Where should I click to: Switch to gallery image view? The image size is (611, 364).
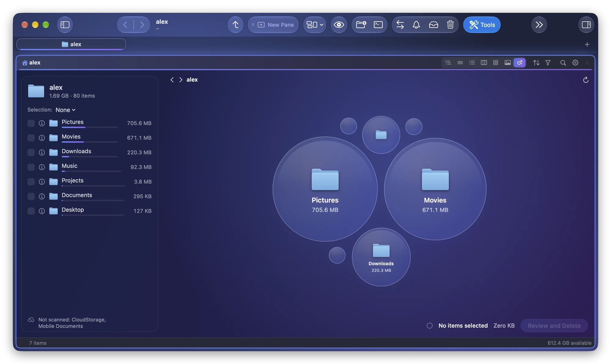pos(507,63)
